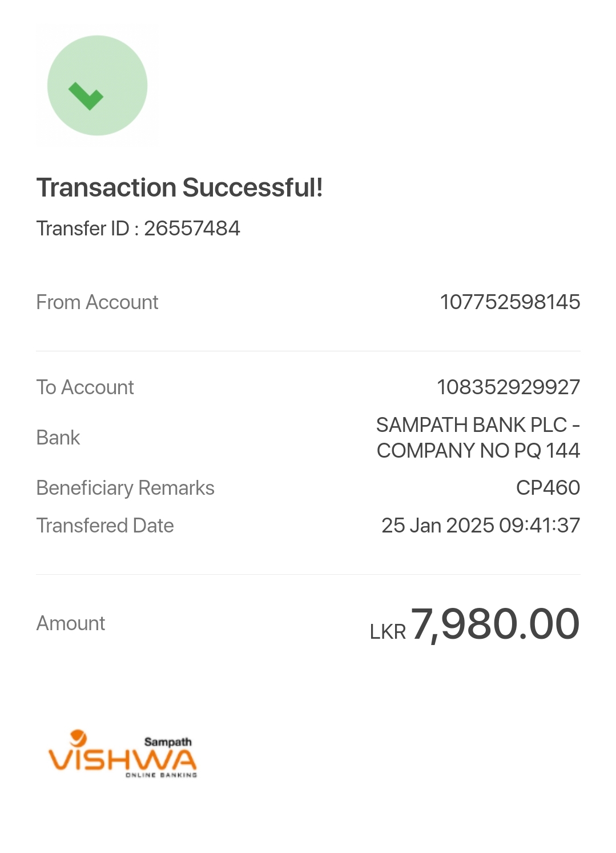The height and width of the screenshot is (853, 616).
Task: Click the 'Transfered Date' label
Action: click(105, 526)
